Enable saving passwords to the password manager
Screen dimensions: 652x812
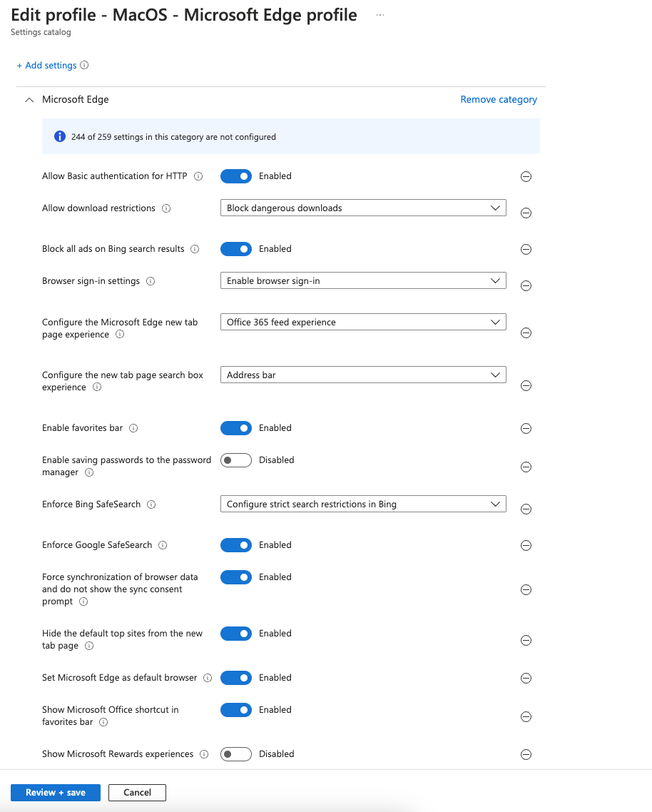pyautogui.click(x=236, y=460)
